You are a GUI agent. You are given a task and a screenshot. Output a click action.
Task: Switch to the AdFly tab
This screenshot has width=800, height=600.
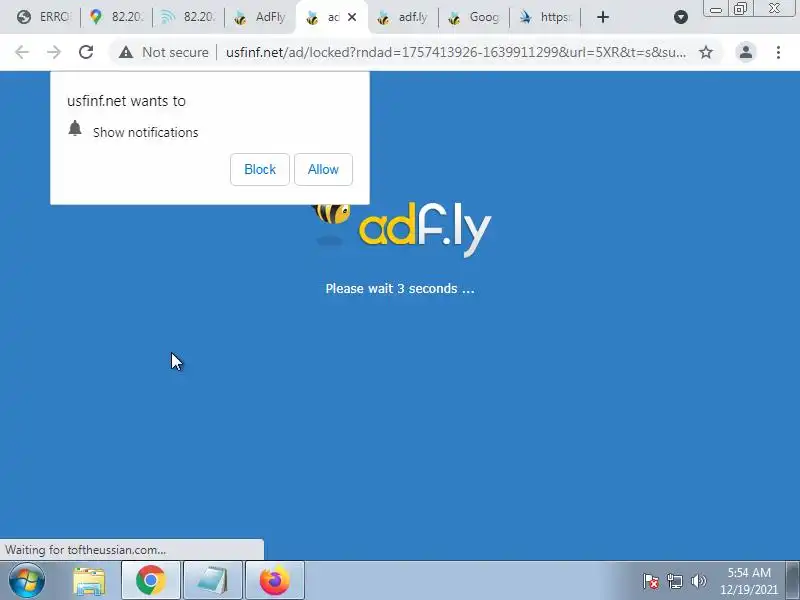pos(260,17)
